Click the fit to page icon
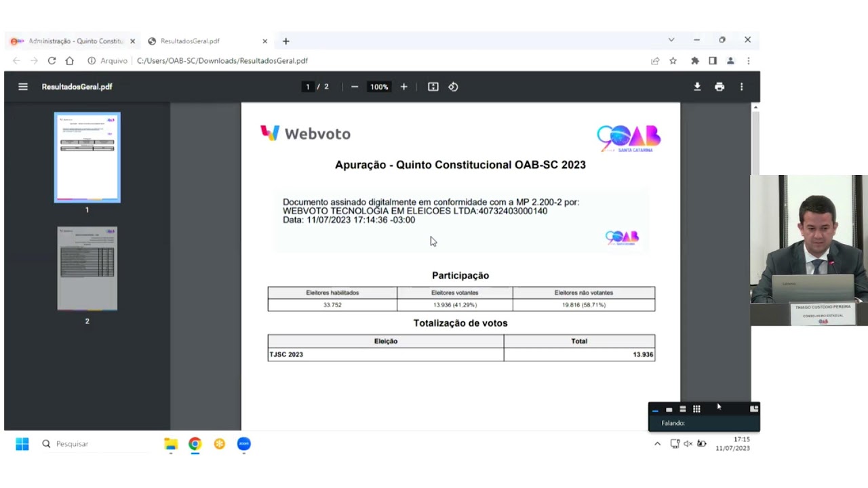Image resolution: width=868 pixels, height=488 pixels. tap(433, 87)
